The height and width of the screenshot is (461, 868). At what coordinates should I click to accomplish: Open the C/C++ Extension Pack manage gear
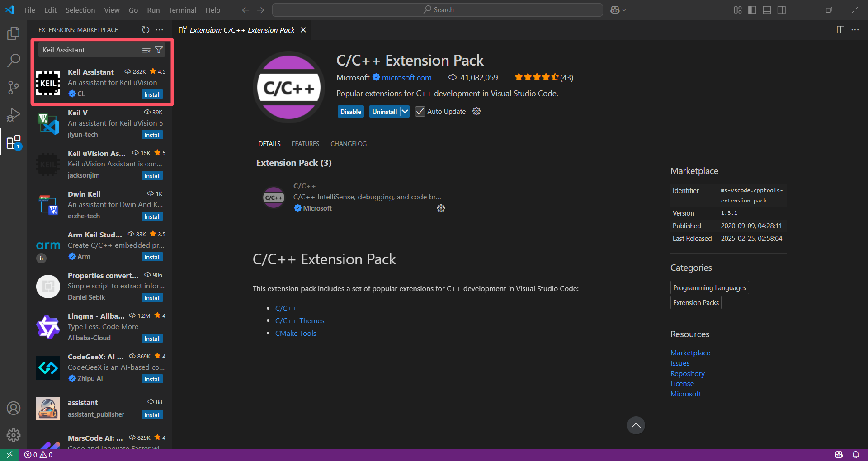[476, 111]
